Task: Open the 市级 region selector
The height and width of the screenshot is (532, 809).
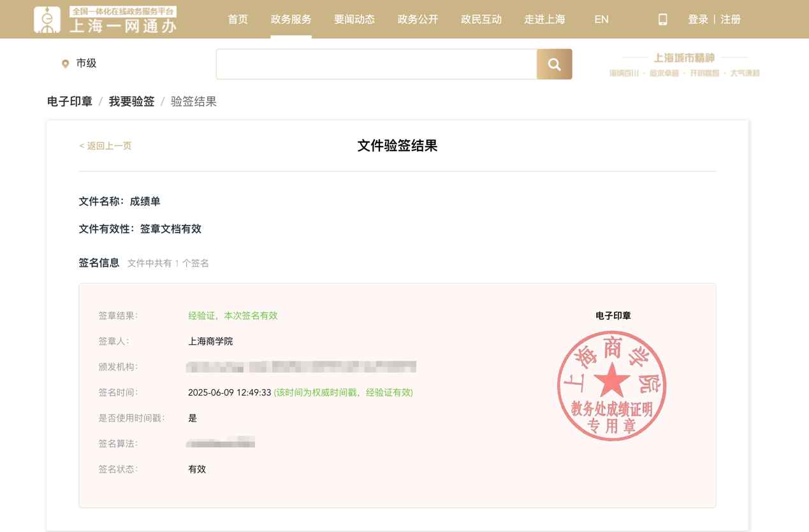Action: [86, 63]
